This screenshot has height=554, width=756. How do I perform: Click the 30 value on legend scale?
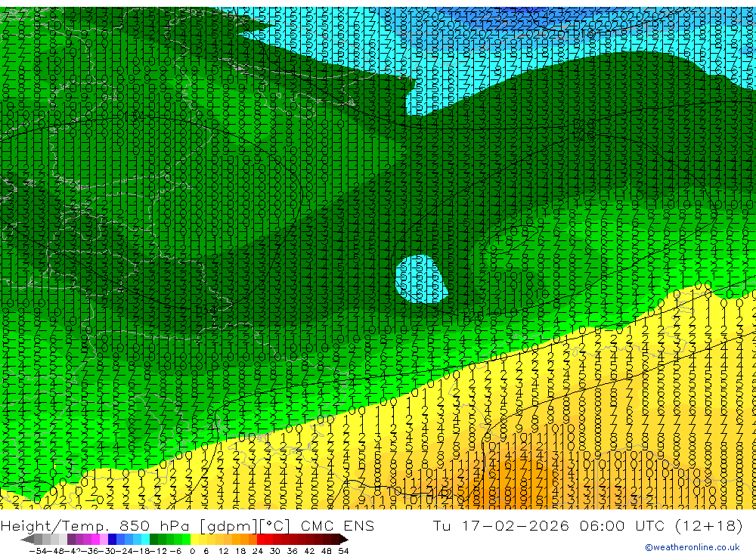(x=275, y=551)
